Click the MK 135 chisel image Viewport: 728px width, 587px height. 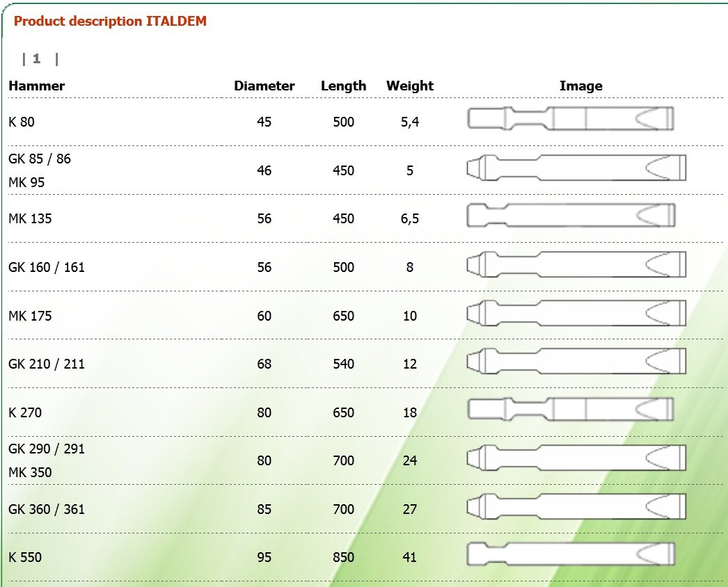point(571,216)
